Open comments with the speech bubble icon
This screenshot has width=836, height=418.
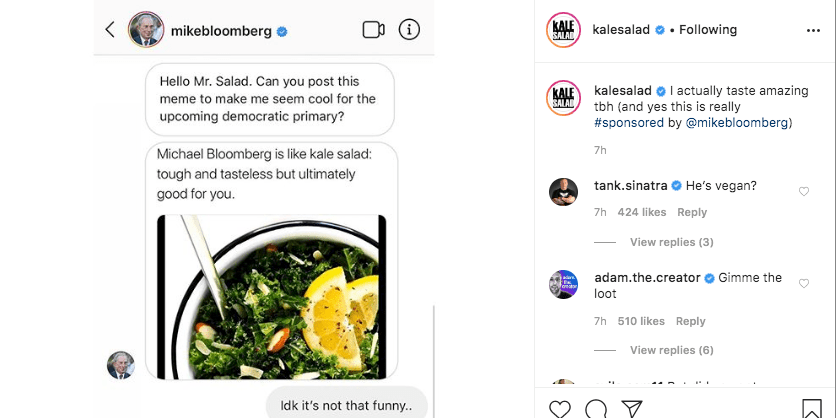[596, 409]
